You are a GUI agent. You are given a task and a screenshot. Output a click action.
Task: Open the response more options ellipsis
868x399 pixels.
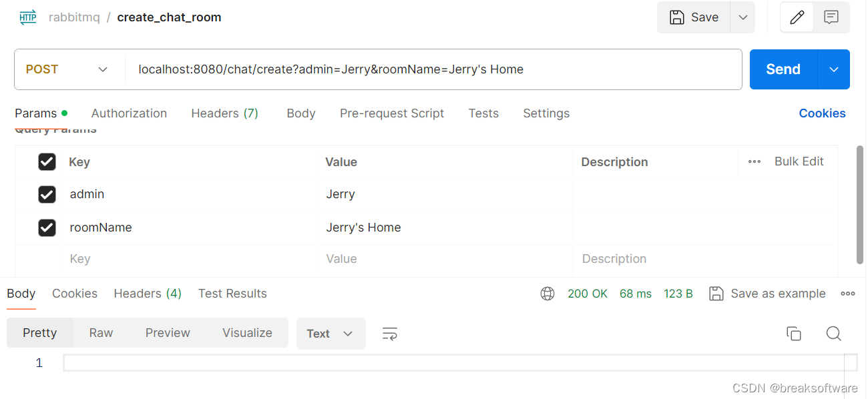[x=848, y=294]
